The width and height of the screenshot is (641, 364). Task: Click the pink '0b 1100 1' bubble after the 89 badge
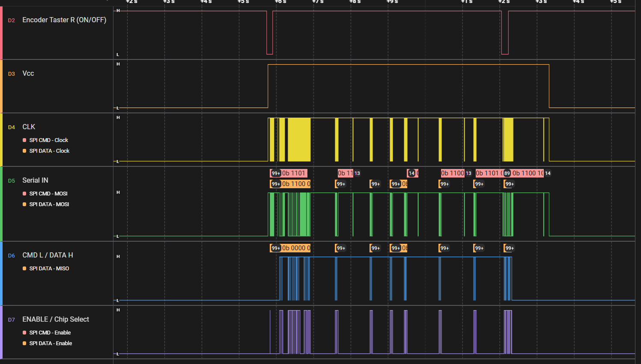pyautogui.click(x=528, y=173)
